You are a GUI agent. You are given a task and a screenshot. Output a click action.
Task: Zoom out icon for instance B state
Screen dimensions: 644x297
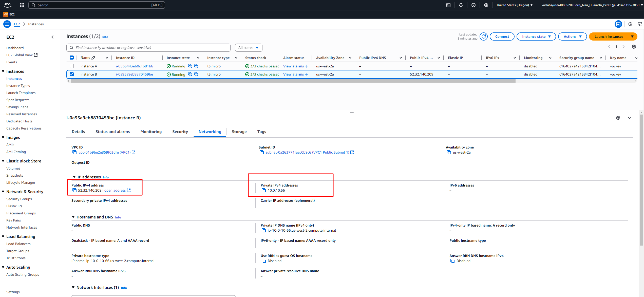click(196, 74)
